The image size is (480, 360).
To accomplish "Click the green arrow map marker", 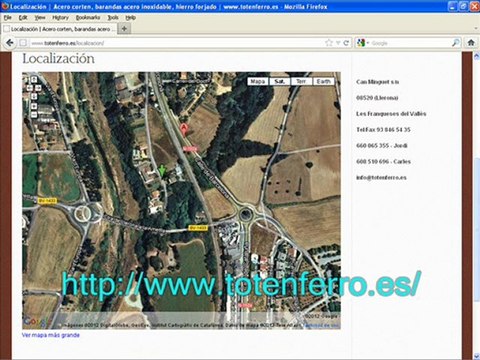I will [x=162, y=170].
